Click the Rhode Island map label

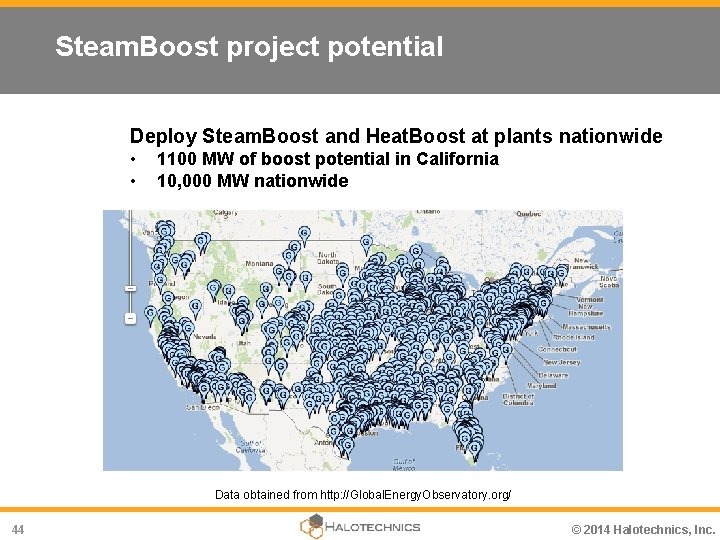click(x=574, y=337)
